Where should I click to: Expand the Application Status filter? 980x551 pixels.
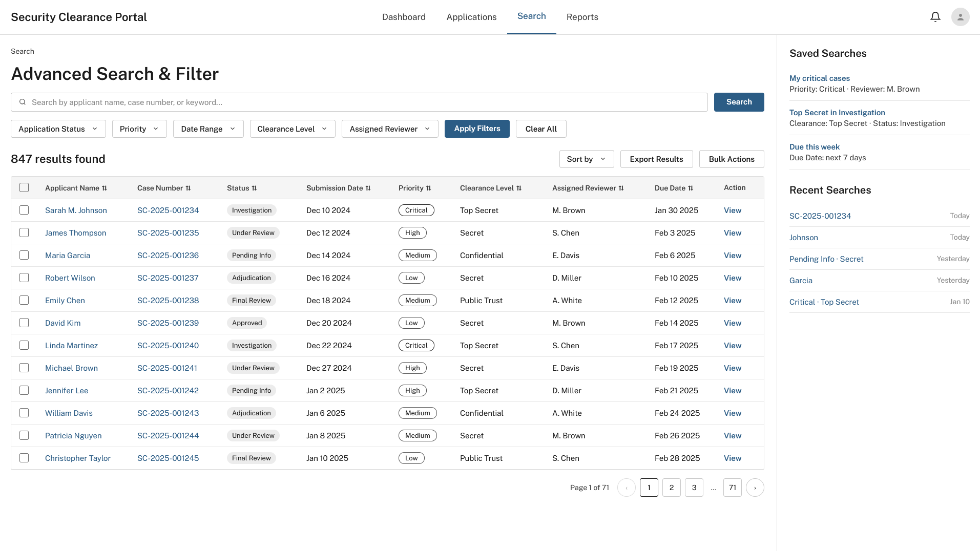58,129
